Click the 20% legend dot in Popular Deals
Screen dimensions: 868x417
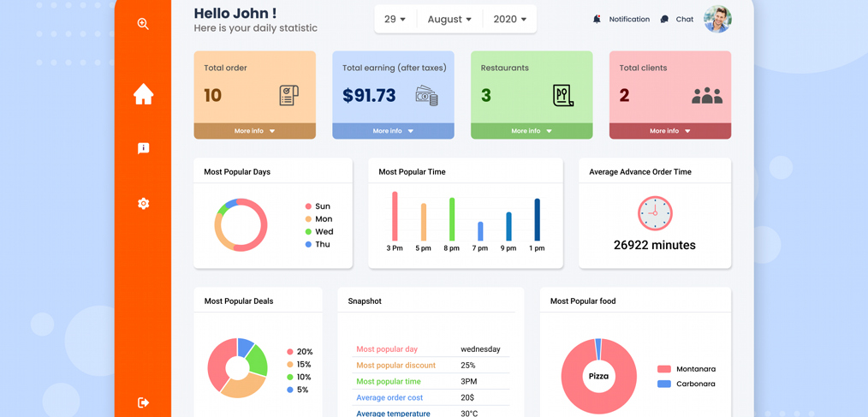(290, 352)
